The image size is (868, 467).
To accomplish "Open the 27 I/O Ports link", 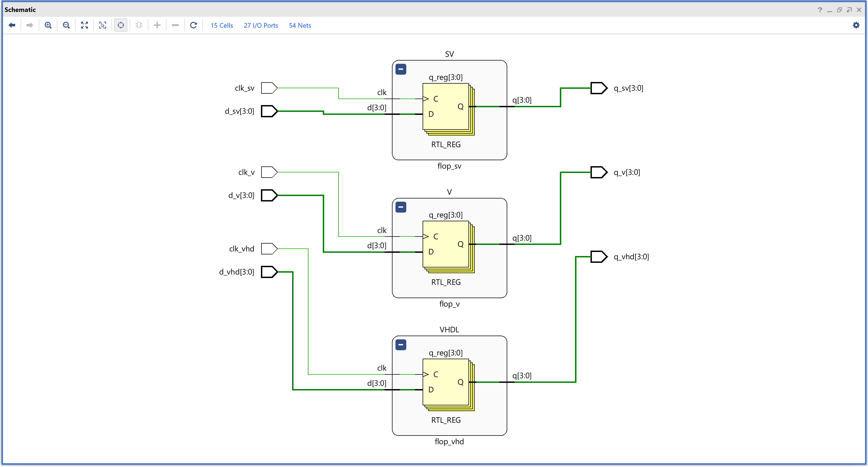I will 261,26.
